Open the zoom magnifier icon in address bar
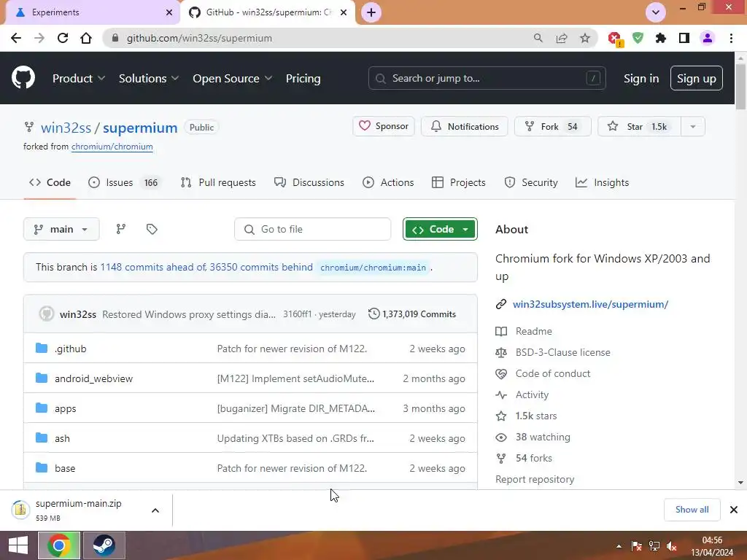This screenshot has height=560, width=747. 538,38
